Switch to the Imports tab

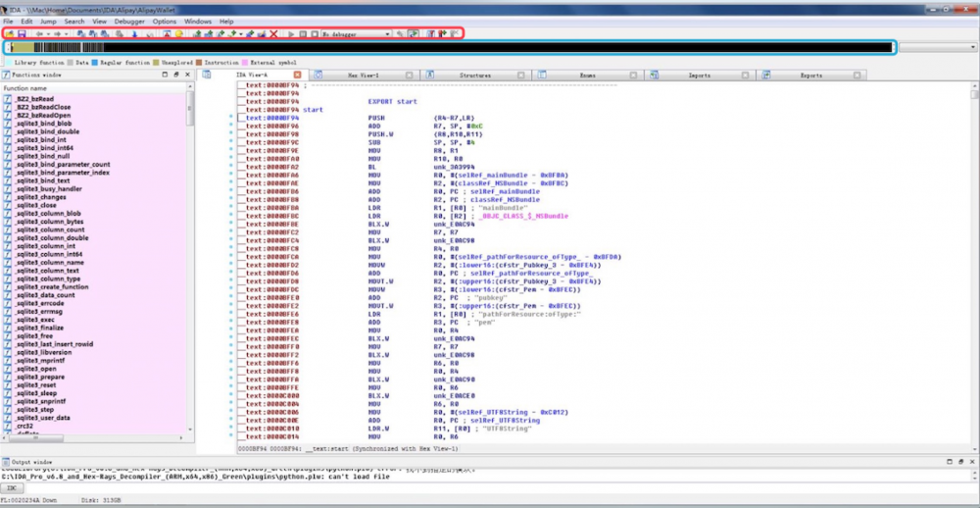pos(699,75)
